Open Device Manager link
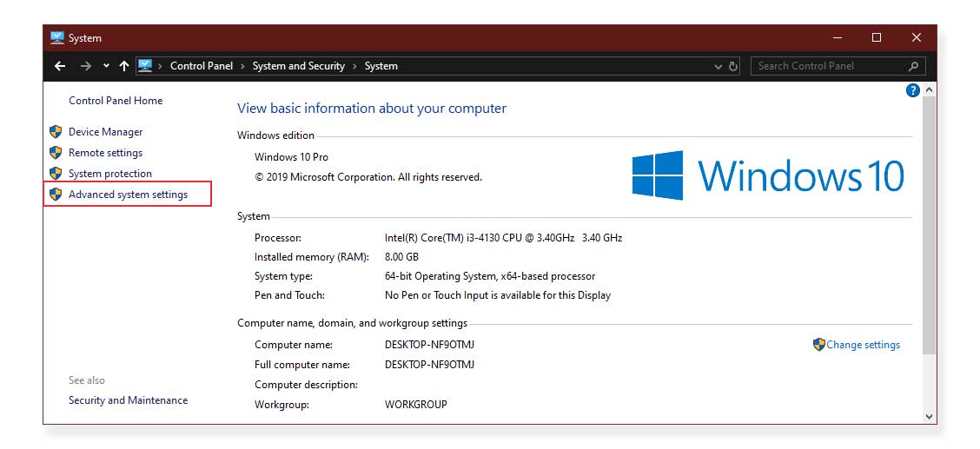The image size is (980, 449). tap(106, 132)
